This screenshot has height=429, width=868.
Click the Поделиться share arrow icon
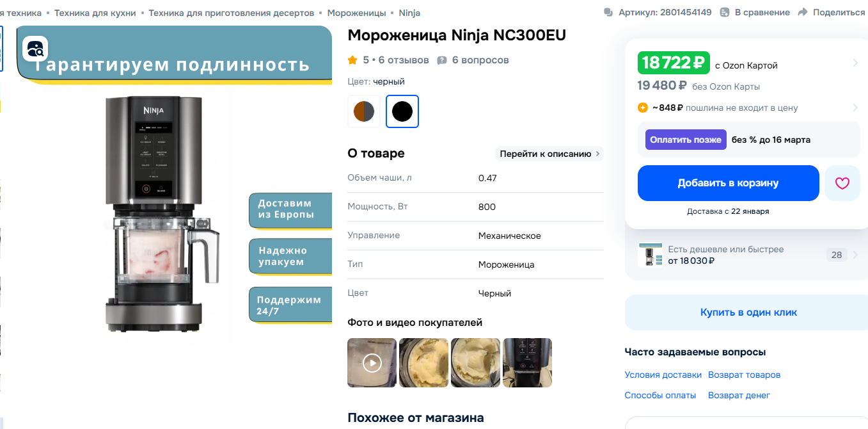tap(803, 12)
